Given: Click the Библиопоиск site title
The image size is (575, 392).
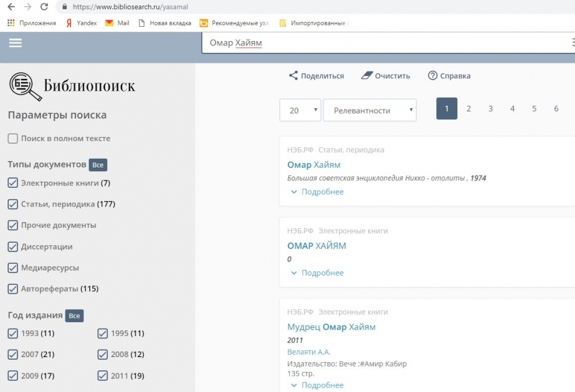Looking at the screenshot, I should point(90,86).
